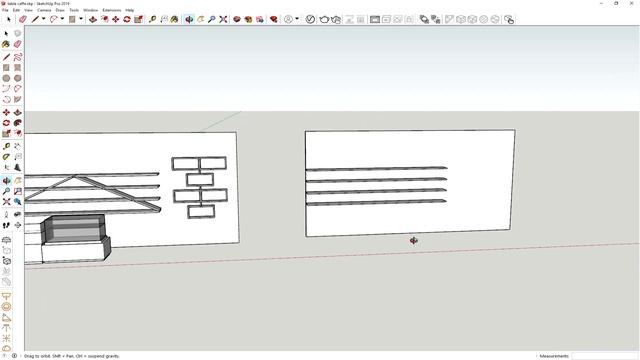Open the user account dropdown arrow
Image resolution: width=640 pixels, height=360 pixels.
click(x=297, y=19)
